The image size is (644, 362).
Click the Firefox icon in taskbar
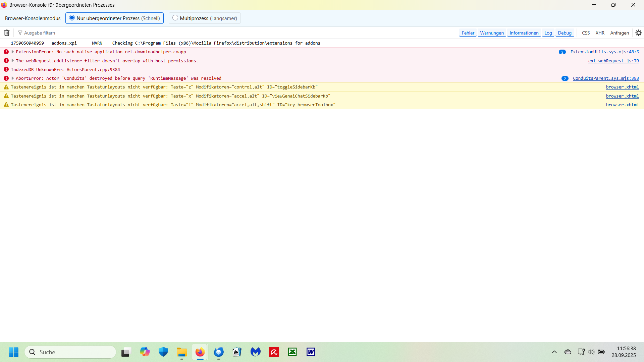click(x=200, y=352)
